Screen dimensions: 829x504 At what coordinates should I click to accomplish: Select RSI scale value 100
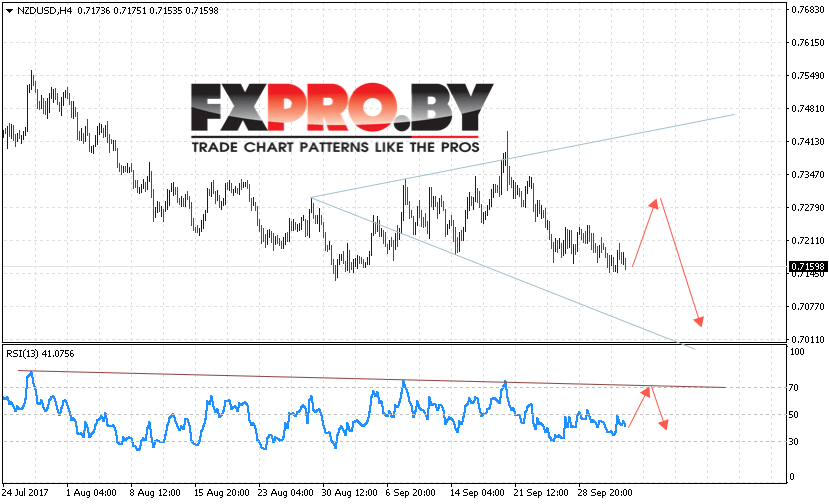click(797, 352)
